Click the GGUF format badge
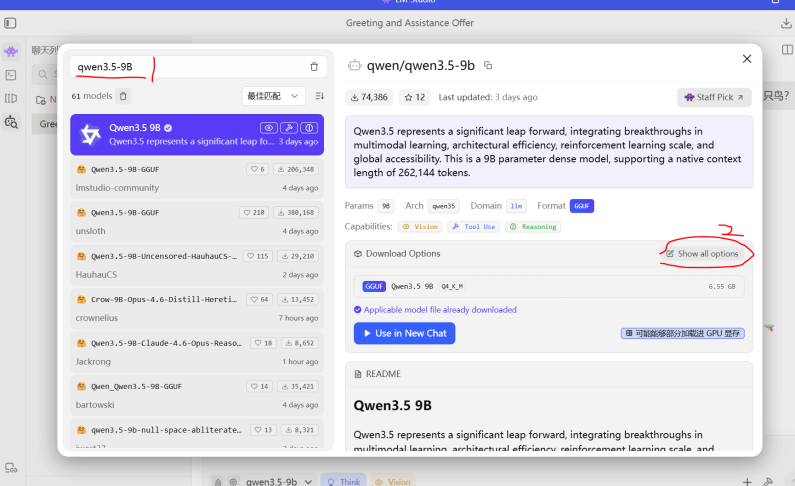This screenshot has width=795, height=486. (582, 206)
